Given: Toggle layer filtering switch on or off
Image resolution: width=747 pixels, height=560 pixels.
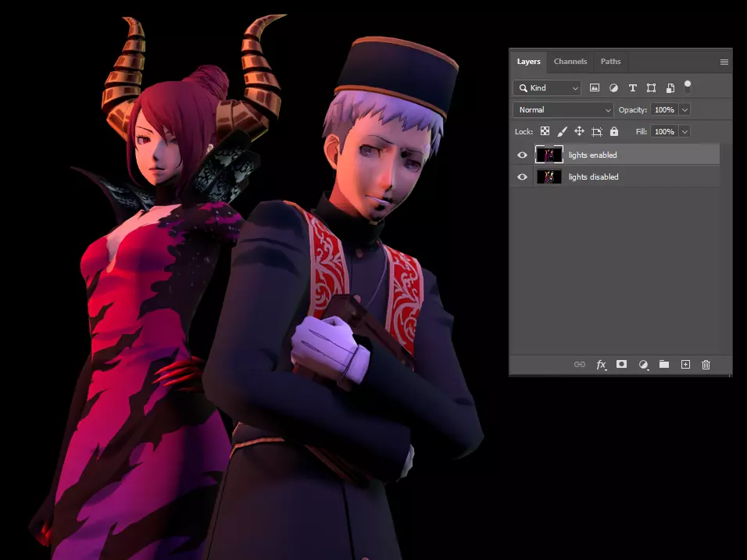Looking at the screenshot, I should pyautogui.click(x=688, y=87).
